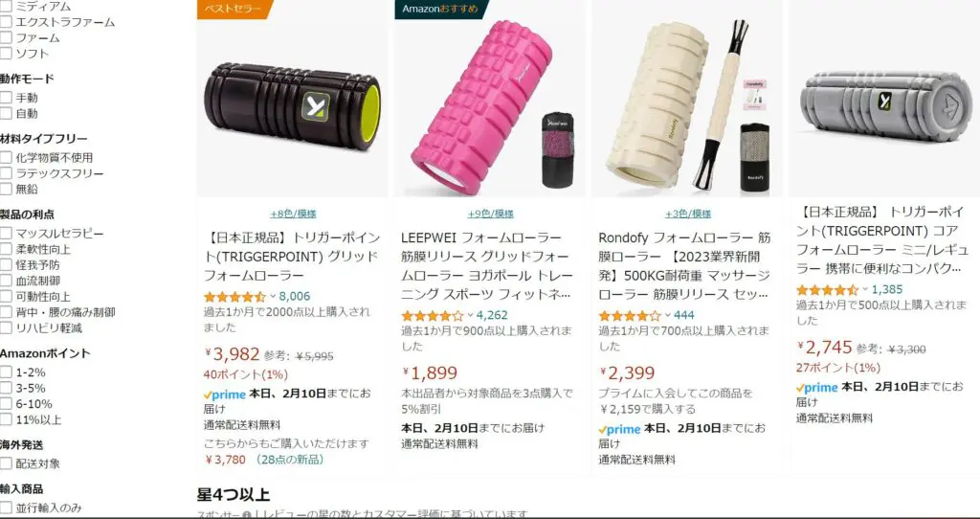
Task: Open the +8色/模様 color options link
Action: (x=293, y=214)
